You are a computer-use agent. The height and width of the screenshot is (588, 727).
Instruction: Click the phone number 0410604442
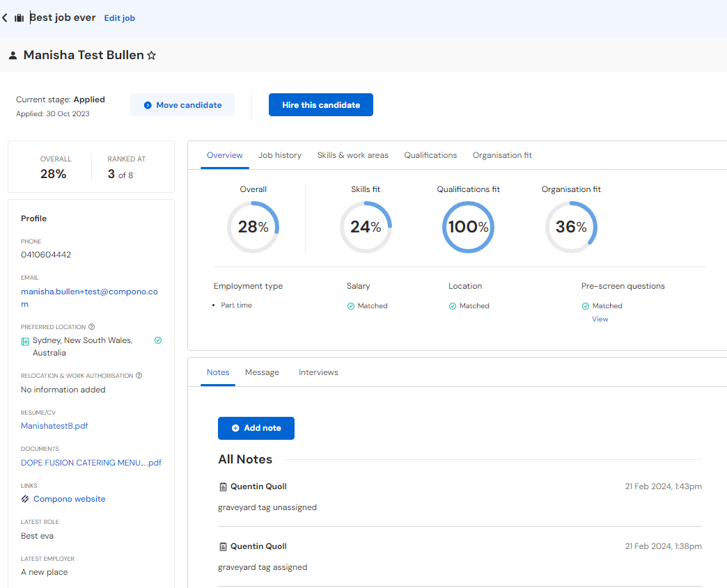click(x=46, y=255)
